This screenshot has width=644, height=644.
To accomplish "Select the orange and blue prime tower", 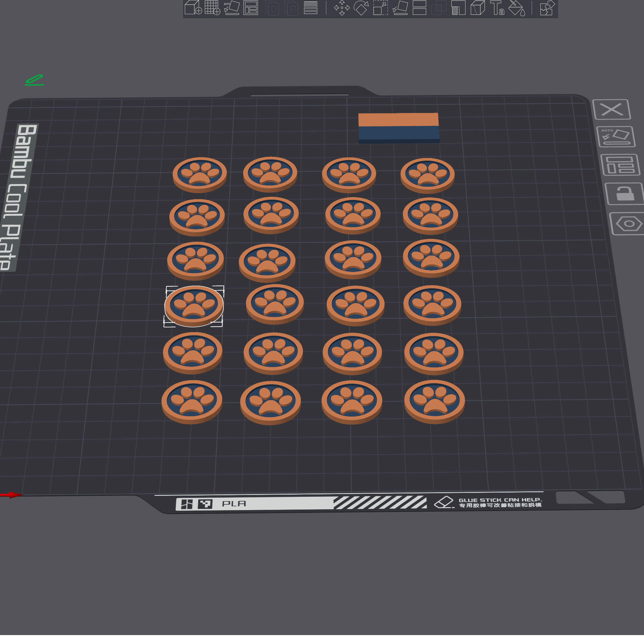I will pos(399,128).
